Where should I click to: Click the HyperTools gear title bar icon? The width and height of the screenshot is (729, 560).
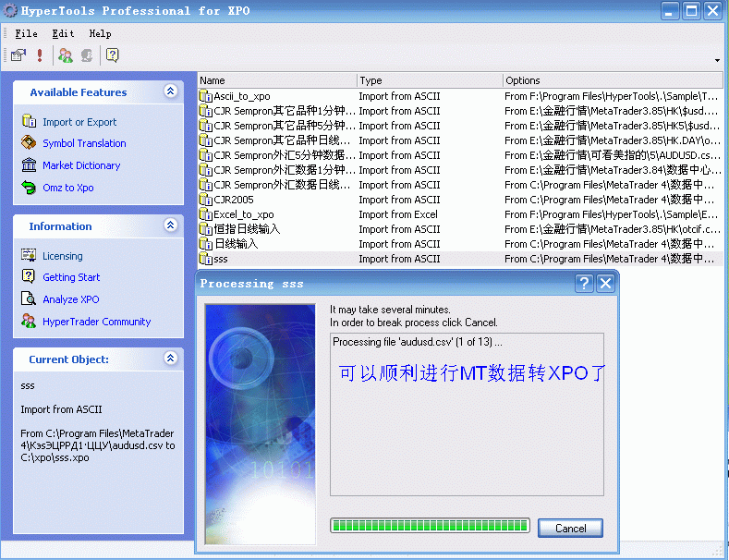[10, 11]
